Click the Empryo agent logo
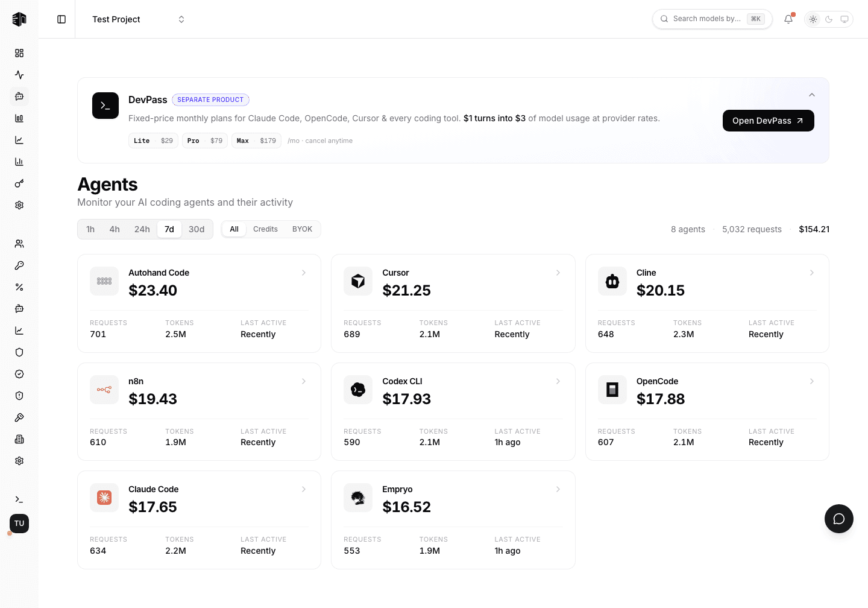This screenshot has width=868, height=608. click(358, 498)
